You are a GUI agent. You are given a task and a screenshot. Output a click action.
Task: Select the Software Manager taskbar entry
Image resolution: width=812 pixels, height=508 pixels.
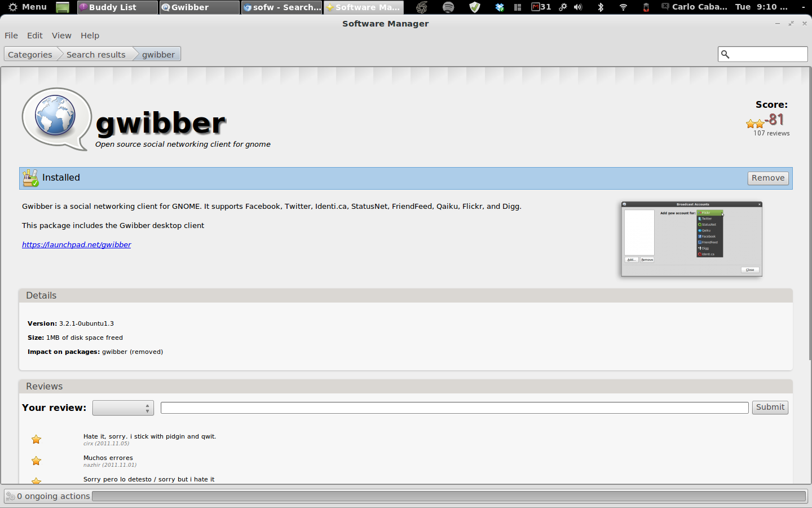point(364,7)
